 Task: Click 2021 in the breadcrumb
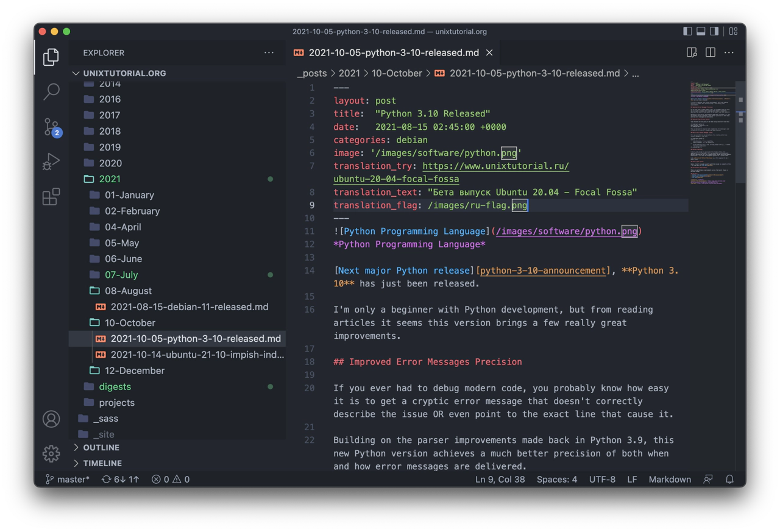tap(349, 73)
